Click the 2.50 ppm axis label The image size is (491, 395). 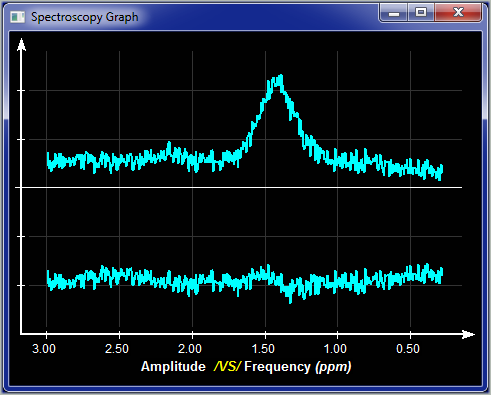click(117, 349)
